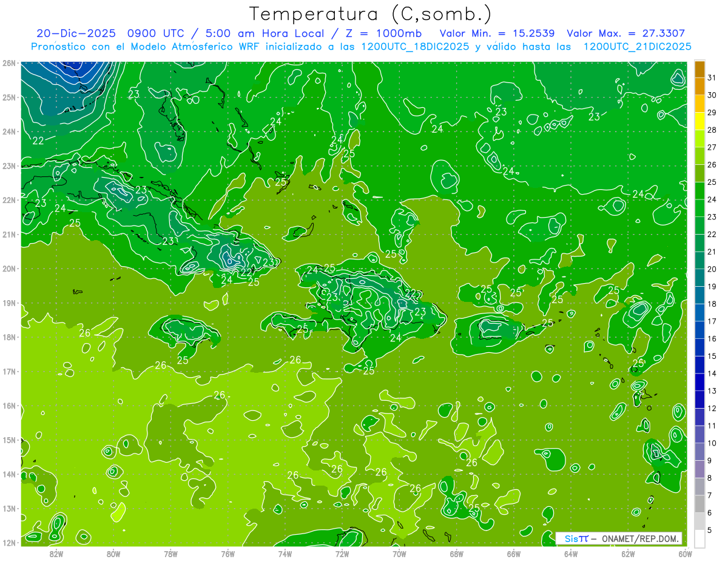Click the '70W' longitude axis label
This screenshot has height=562, width=728.
click(399, 553)
